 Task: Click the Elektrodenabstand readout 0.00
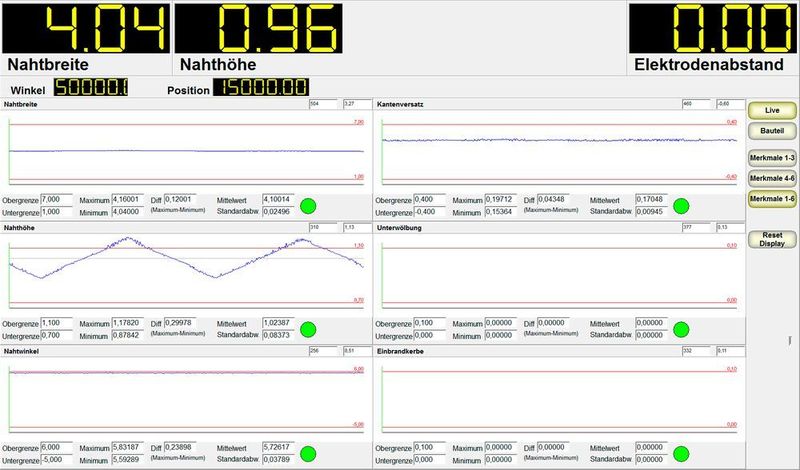tap(712, 28)
